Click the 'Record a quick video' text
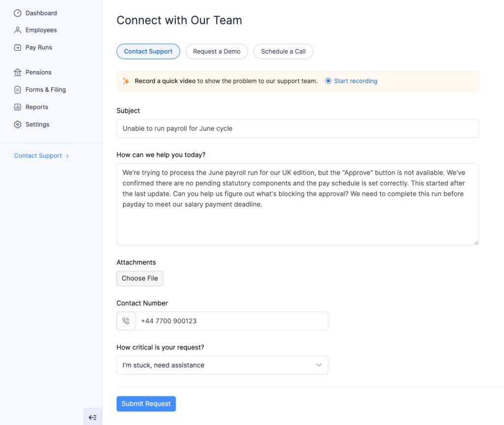 [165, 81]
